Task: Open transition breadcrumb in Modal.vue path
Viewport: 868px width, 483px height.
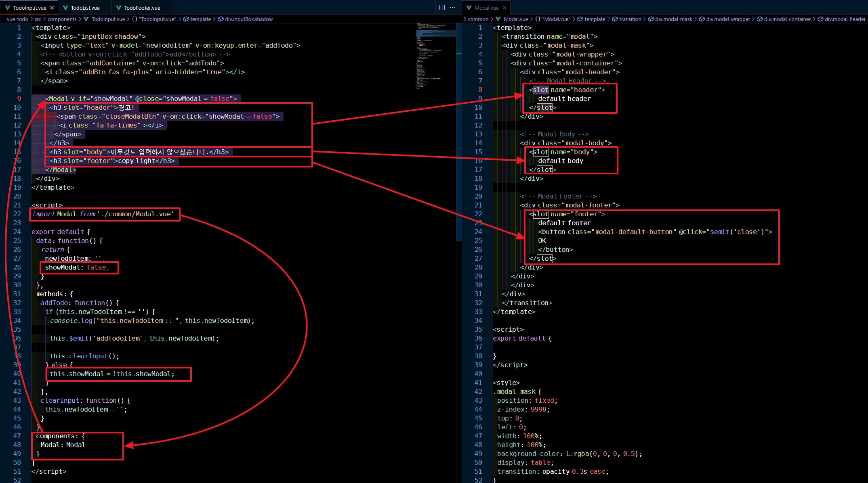Action: pyautogui.click(x=630, y=19)
